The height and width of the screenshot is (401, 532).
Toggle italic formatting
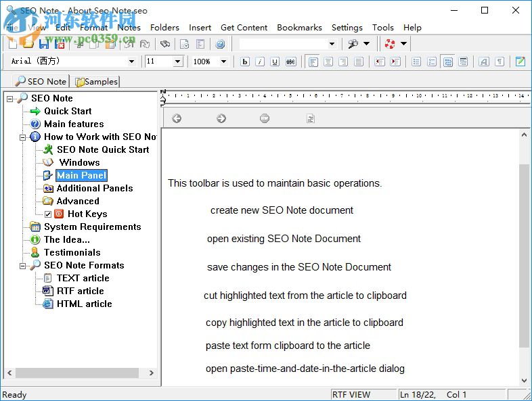[x=260, y=62]
